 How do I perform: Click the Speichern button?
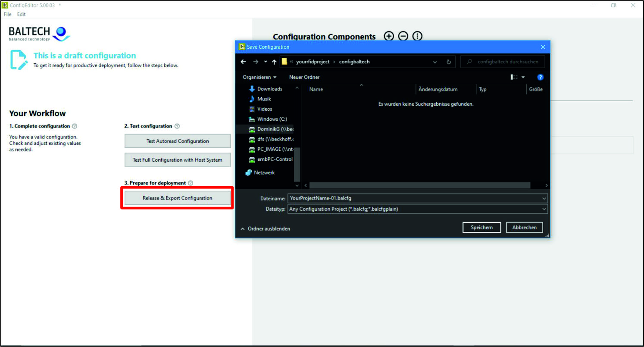tap(481, 227)
